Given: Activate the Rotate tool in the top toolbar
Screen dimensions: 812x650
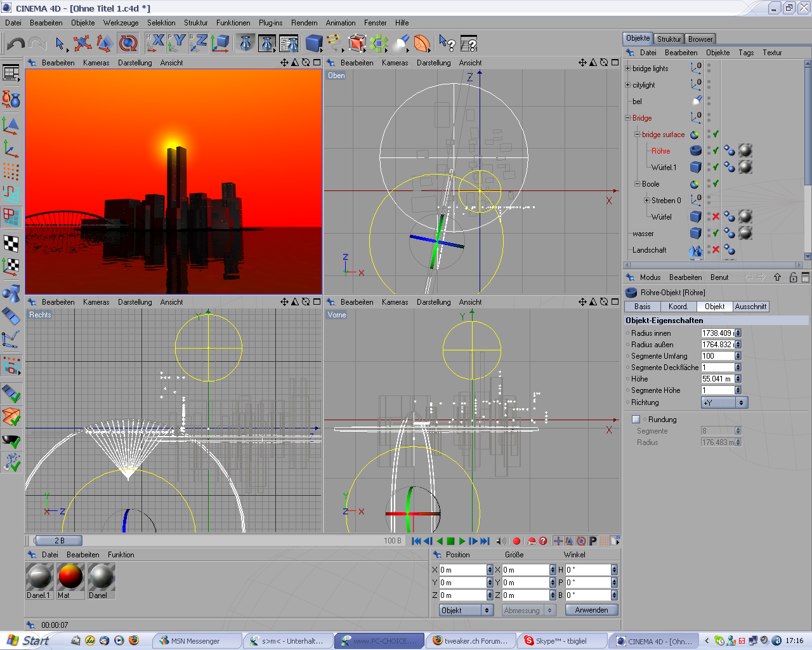Looking at the screenshot, I should (128, 44).
